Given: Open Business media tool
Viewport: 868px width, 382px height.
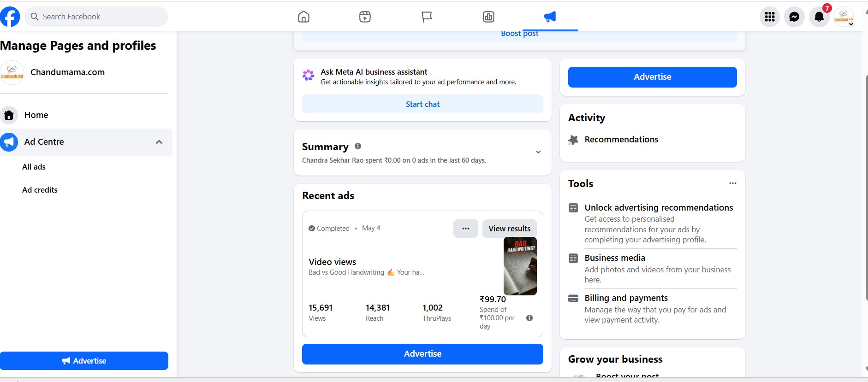Looking at the screenshot, I should (615, 258).
